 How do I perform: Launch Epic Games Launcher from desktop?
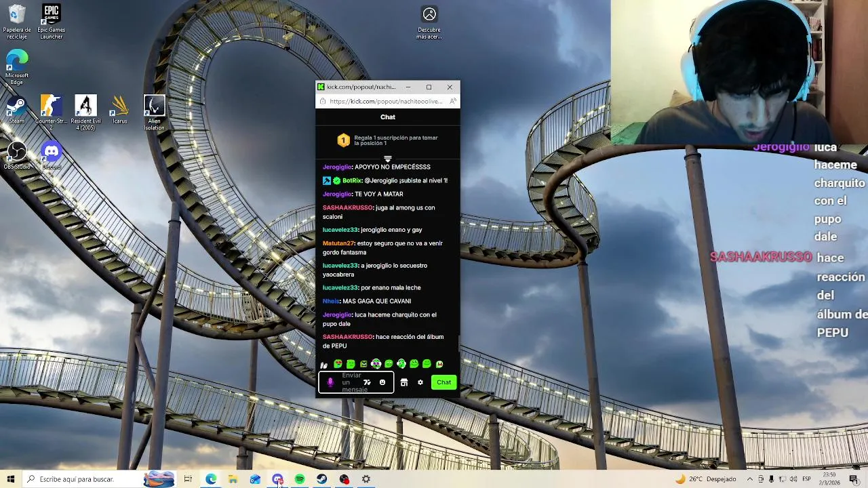coord(51,22)
